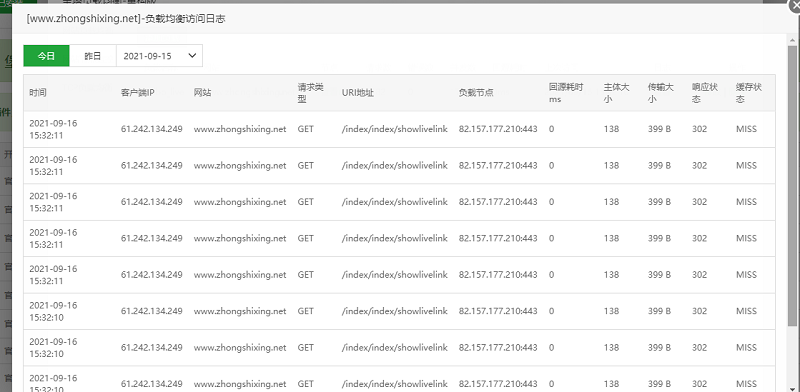Open the 2021-09-15 date dropdown
Image resolution: width=800 pixels, height=392 pixels.
tap(159, 56)
